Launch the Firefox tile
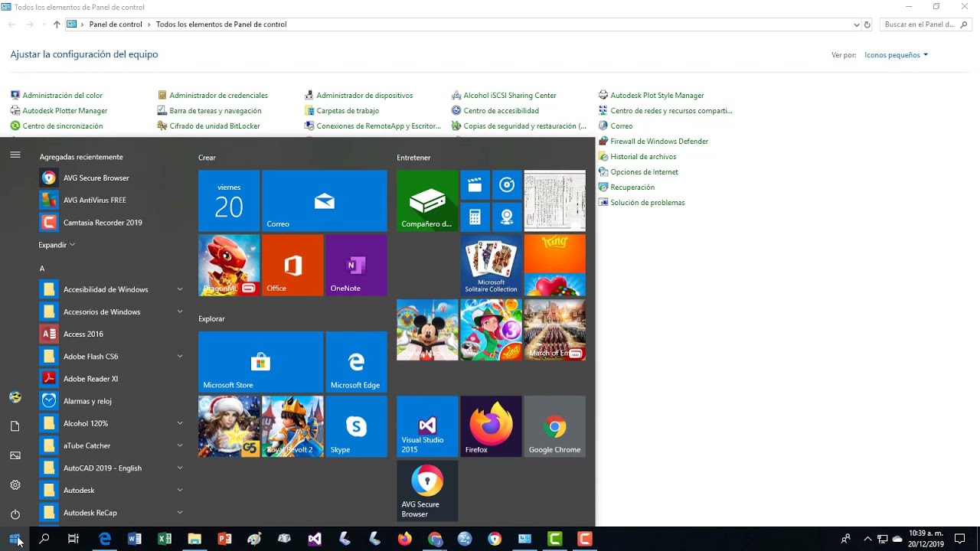The width and height of the screenshot is (980, 551). point(491,426)
